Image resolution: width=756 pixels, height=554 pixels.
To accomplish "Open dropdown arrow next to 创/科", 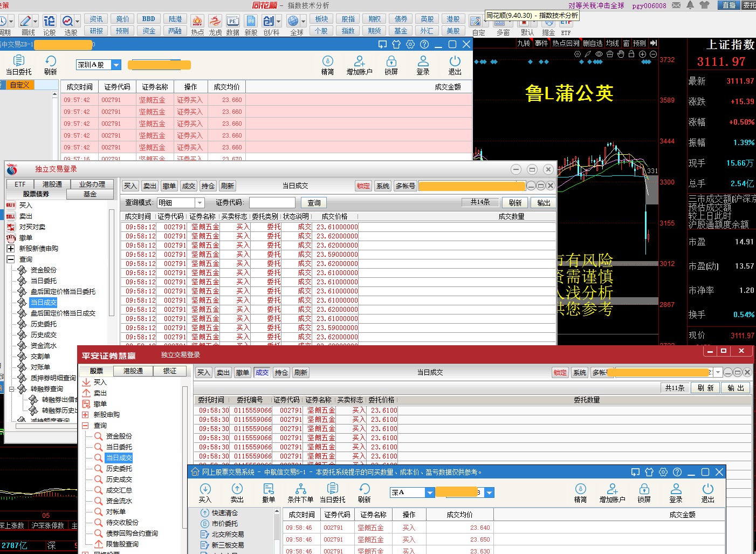I will coord(278,21).
